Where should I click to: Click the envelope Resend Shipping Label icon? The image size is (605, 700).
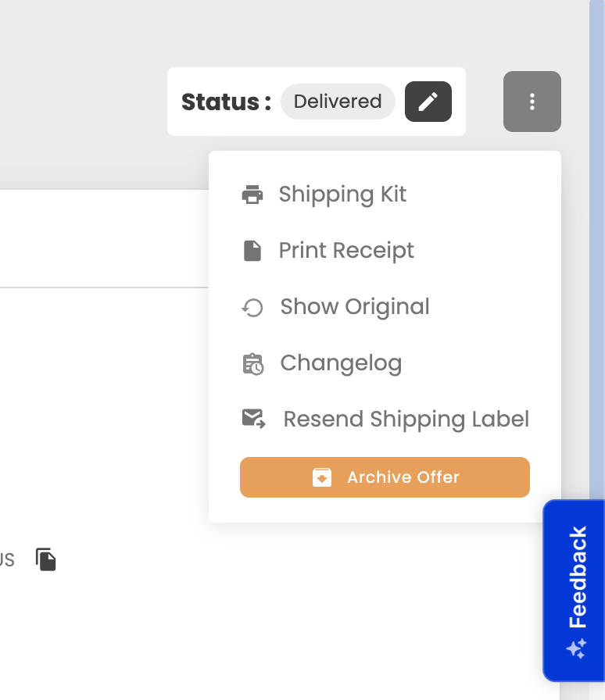click(254, 419)
